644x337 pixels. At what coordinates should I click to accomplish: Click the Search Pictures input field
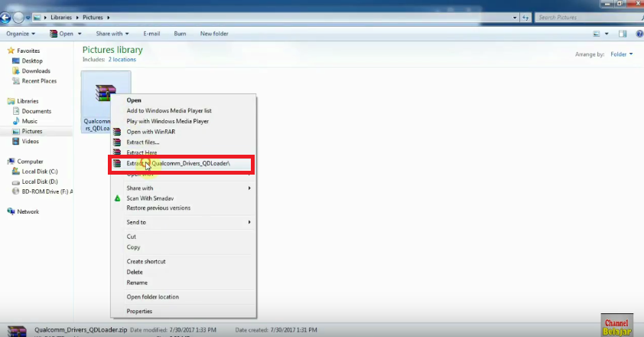[x=589, y=18]
